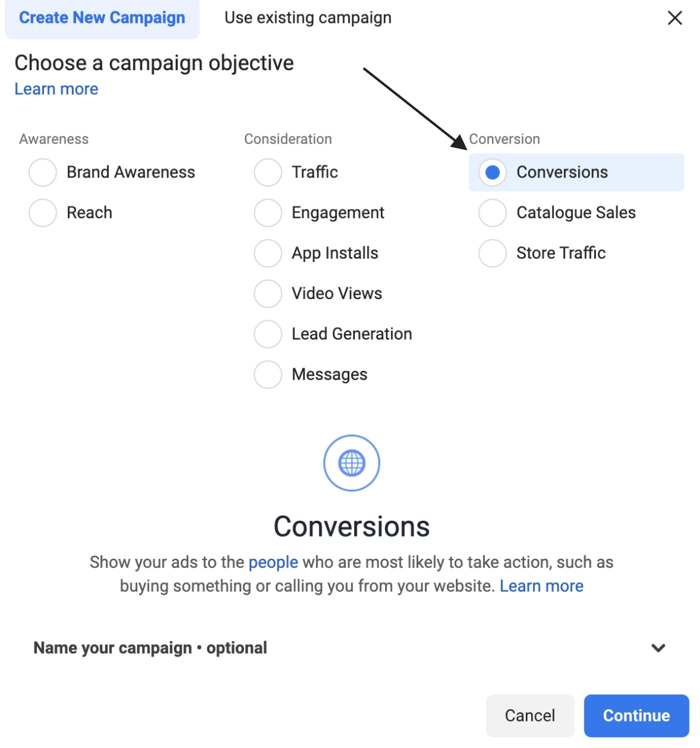
Task: Choose the Video Views option
Action: click(268, 294)
